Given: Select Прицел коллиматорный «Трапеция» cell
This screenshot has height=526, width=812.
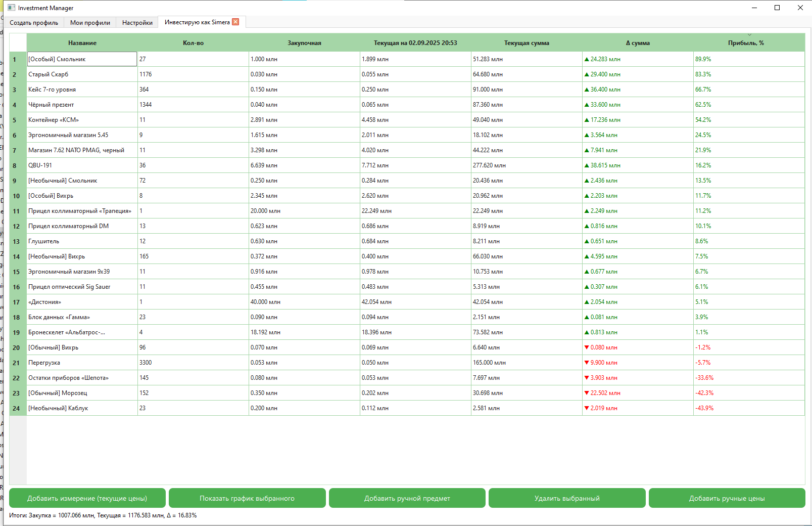Looking at the screenshot, I should 82,211.
